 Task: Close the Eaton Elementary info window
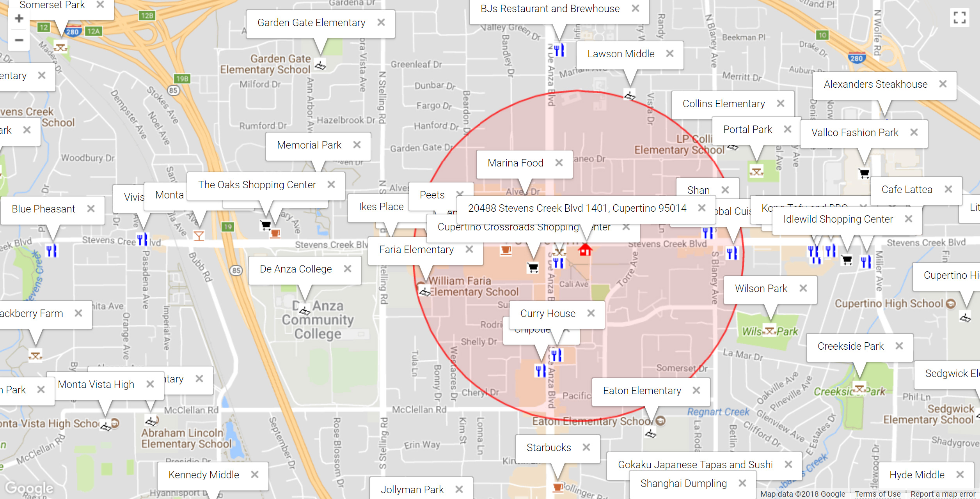click(x=696, y=390)
